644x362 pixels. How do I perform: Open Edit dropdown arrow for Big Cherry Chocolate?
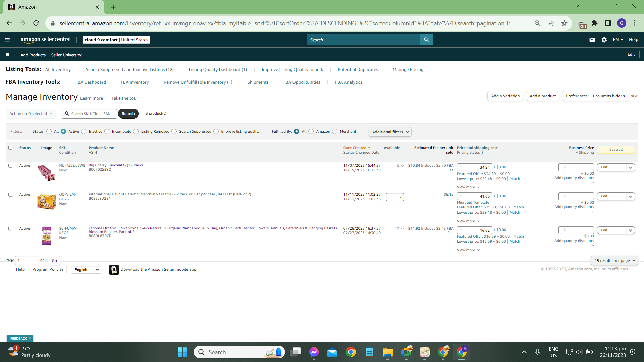click(x=631, y=167)
